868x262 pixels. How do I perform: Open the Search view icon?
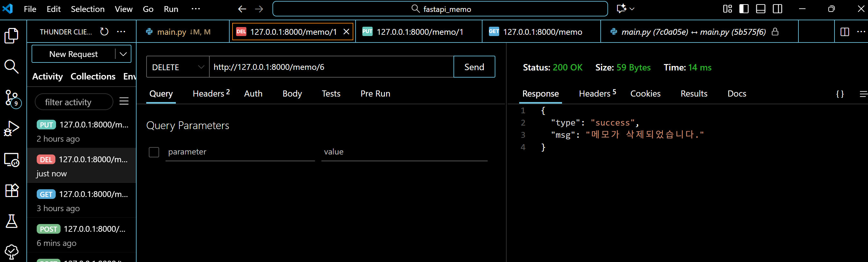tap(12, 67)
